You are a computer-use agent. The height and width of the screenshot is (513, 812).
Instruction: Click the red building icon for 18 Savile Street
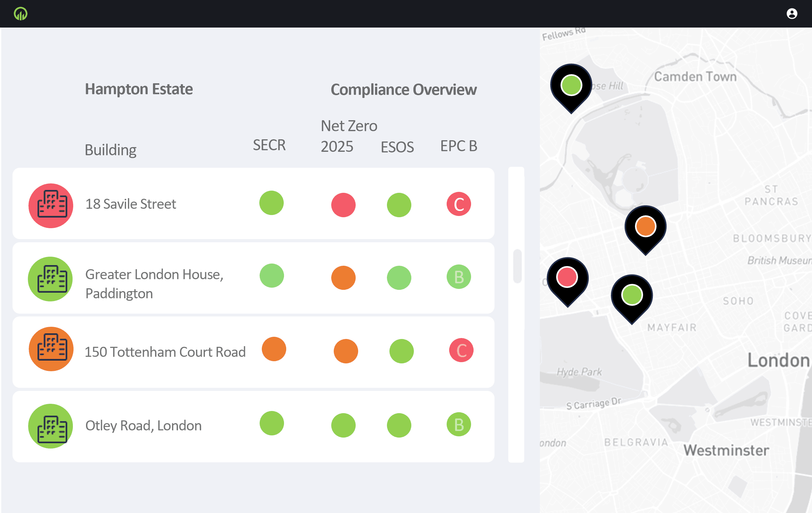(51, 206)
